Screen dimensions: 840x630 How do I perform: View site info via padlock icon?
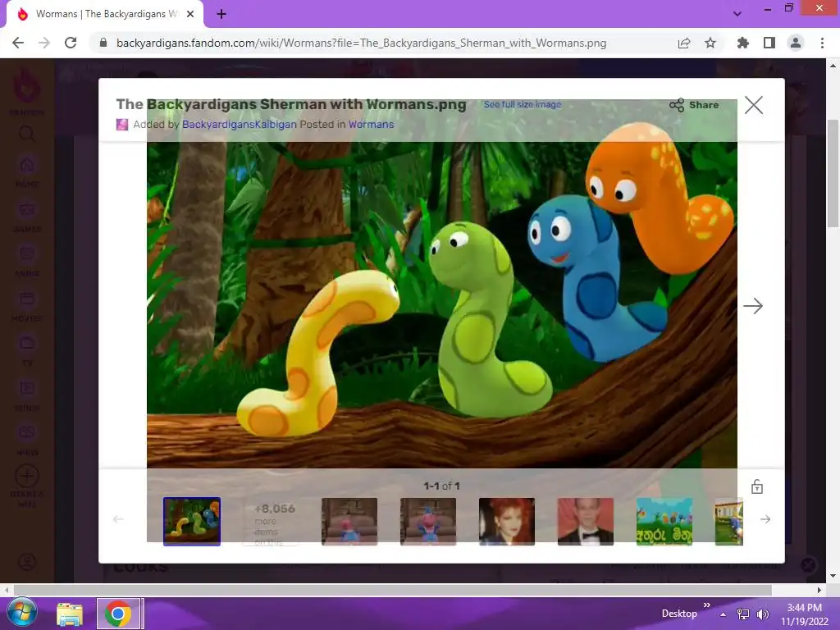pos(103,43)
